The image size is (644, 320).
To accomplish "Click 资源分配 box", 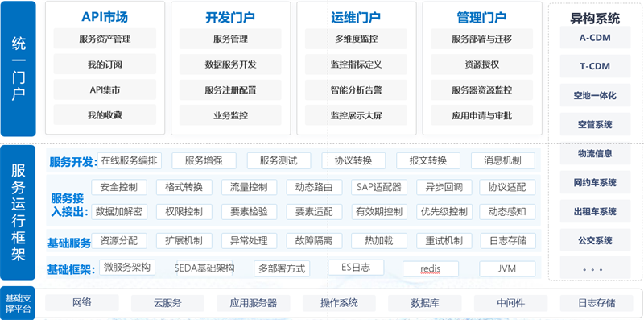I will tap(118, 241).
